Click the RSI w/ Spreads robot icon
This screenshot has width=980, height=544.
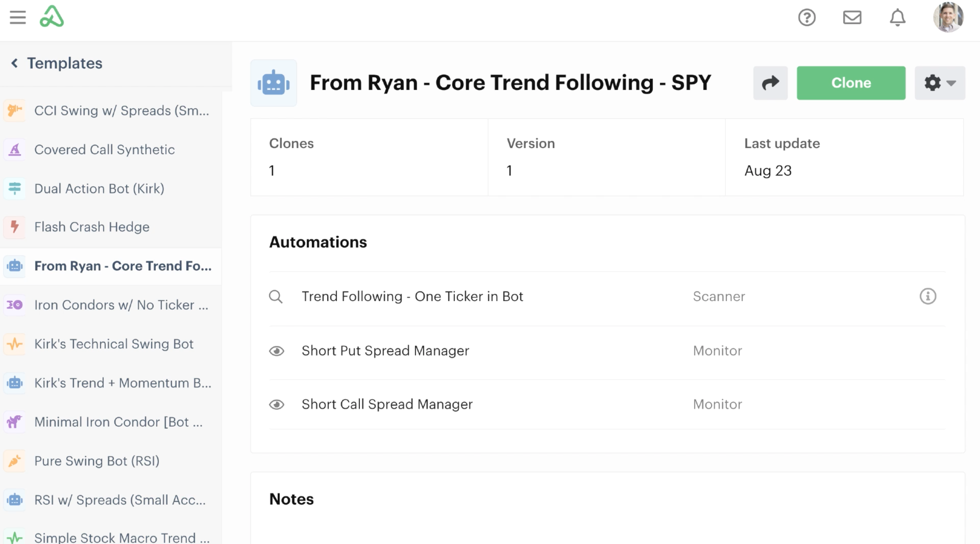pyautogui.click(x=15, y=500)
